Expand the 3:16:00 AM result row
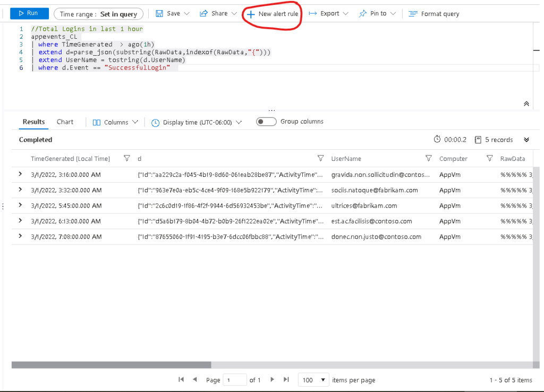This screenshot has width=544, height=392. 20,174
